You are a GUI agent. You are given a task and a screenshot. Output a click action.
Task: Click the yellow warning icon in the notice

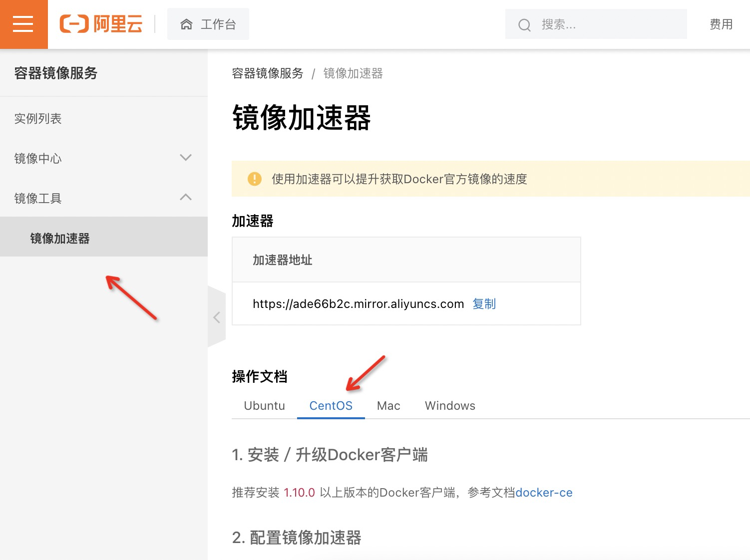[255, 179]
